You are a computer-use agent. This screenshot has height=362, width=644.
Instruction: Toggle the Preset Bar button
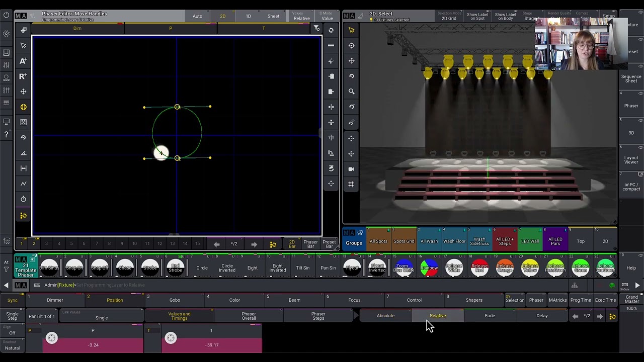click(329, 244)
